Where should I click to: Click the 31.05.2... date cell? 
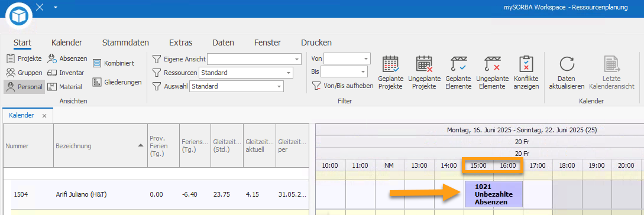292,194
